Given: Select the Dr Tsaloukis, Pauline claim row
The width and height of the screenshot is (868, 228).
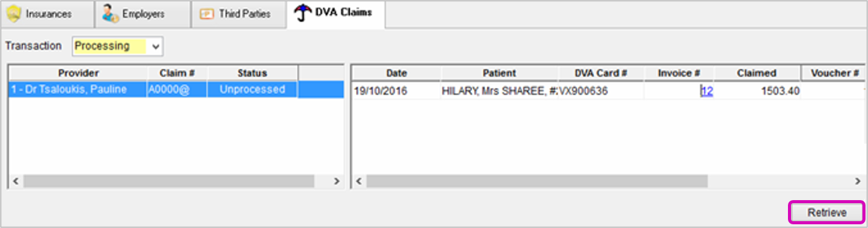Looking at the screenshot, I should click(176, 90).
